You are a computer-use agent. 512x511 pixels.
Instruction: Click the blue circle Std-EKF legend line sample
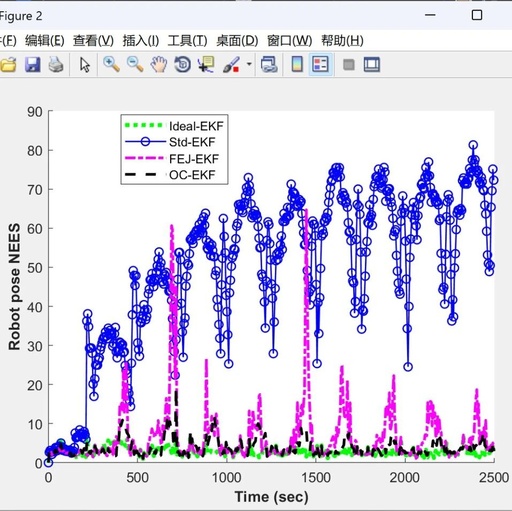[x=145, y=142]
